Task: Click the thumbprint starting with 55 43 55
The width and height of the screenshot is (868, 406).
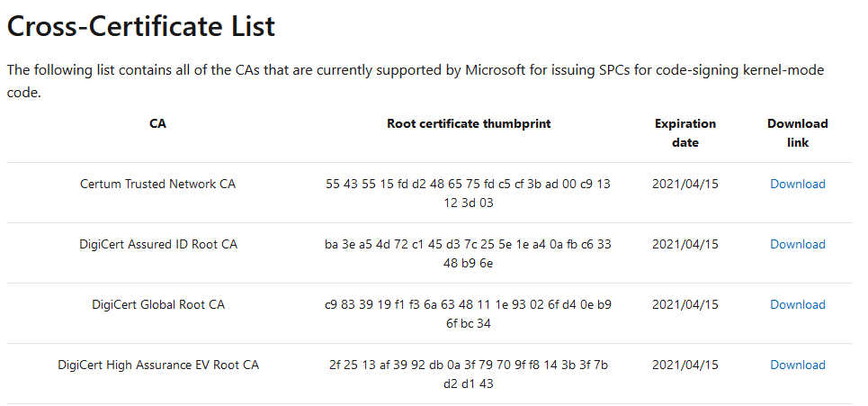Action: pos(469,194)
